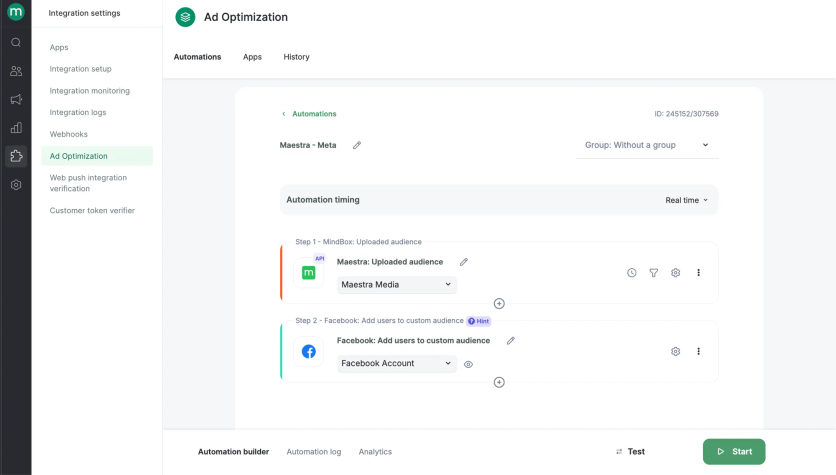Open customers icon in sidebar
Viewport: 836px width, 475px height.
click(x=16, y=71)
